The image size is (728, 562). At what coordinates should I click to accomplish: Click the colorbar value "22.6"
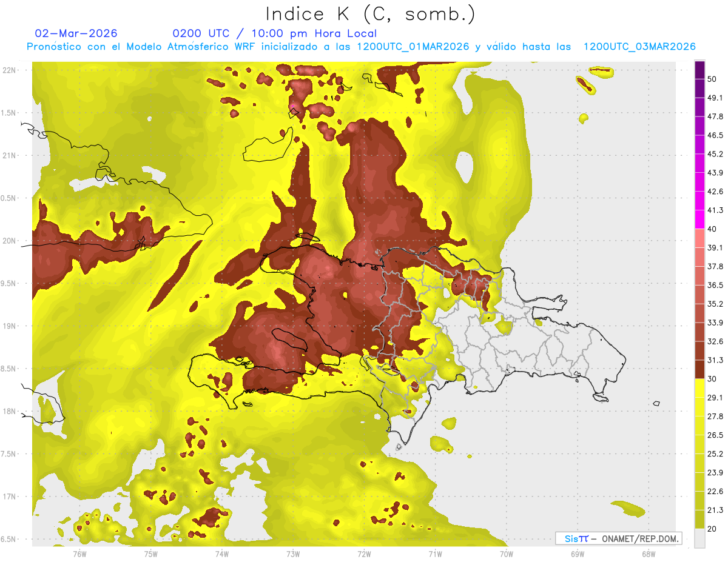coord(716,491)
